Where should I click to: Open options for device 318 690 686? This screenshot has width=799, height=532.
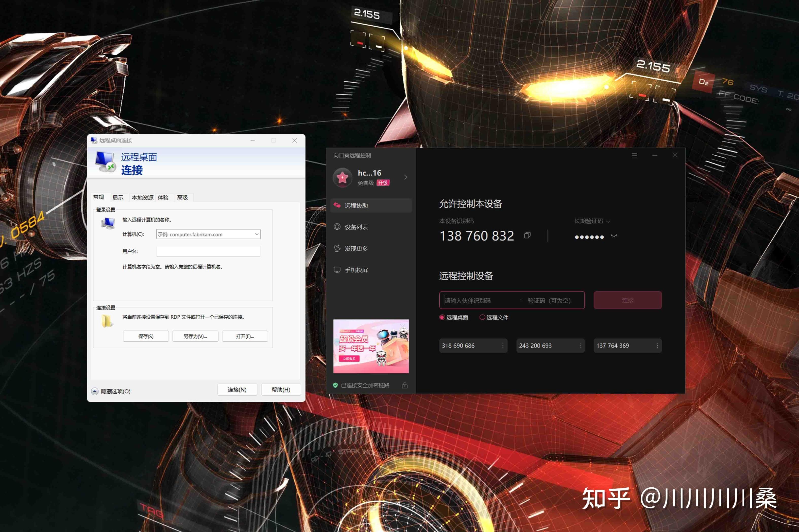click(x=503, y=345)
